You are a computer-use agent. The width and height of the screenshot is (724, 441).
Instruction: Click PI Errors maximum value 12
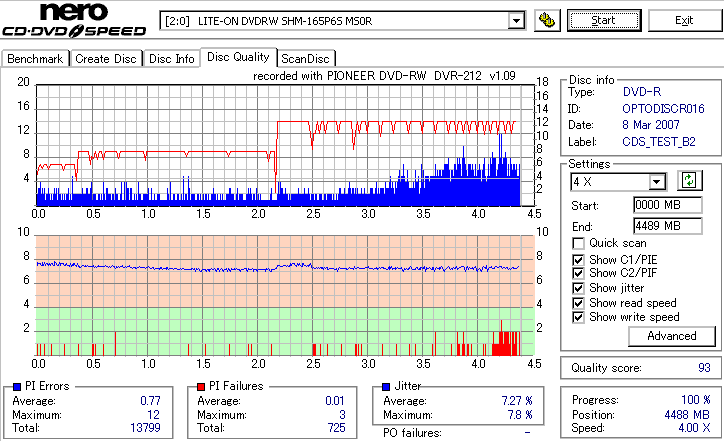coord(153,415)
